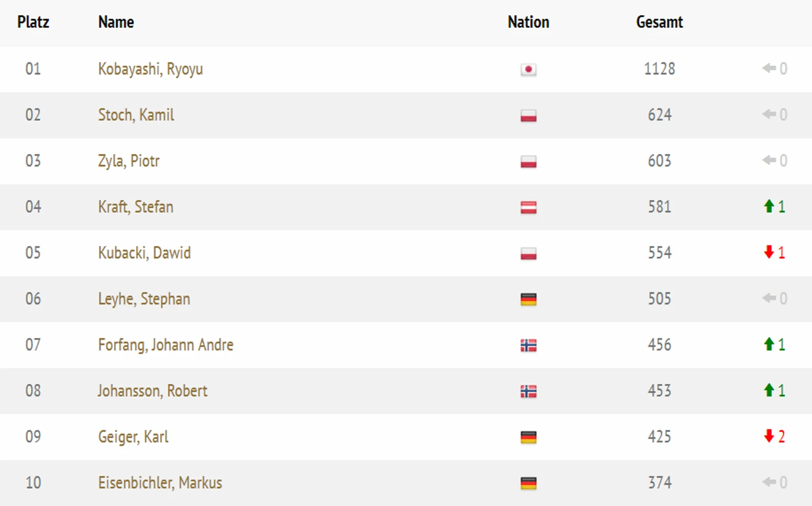Click Norway flag in Johansson, Robert row
The width and height of the screenshot is (812, 506).
[528, 391]
